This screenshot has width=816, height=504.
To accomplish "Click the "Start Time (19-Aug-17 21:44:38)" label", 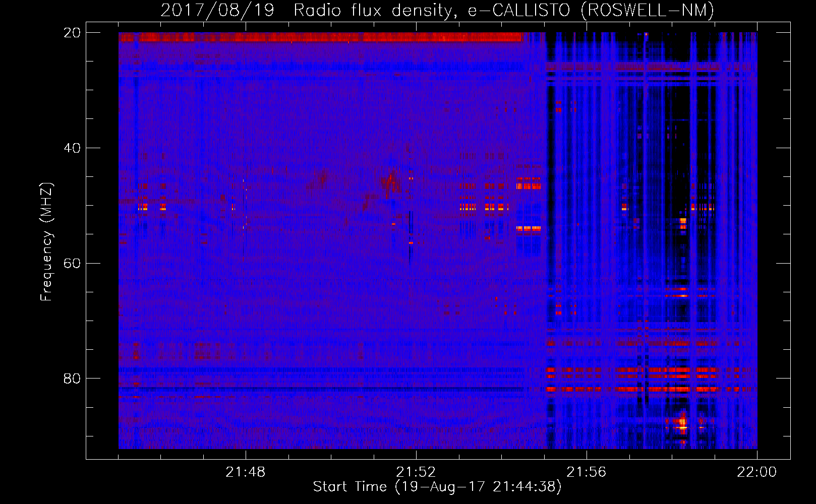I will [437, 486].
